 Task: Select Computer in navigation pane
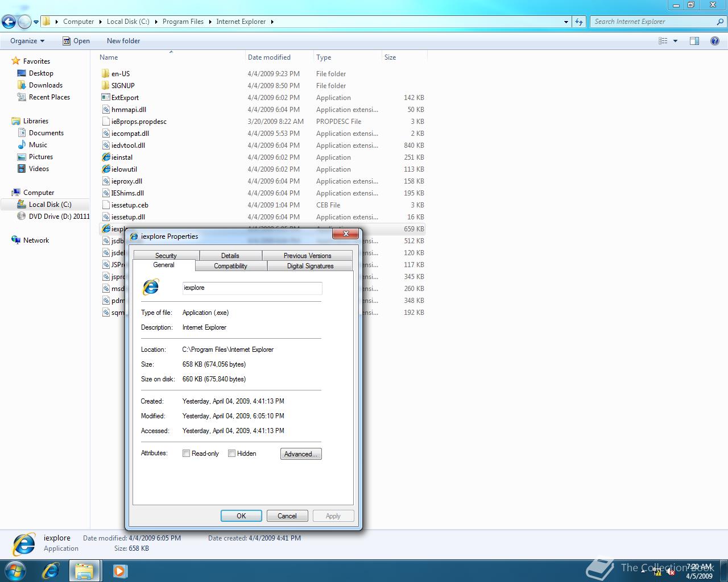click(39, 193)
